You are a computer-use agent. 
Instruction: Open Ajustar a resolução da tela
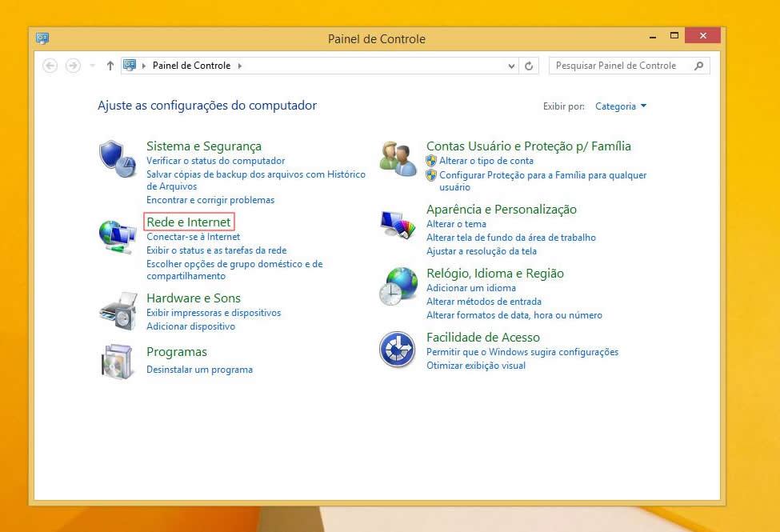coord(481,250)
